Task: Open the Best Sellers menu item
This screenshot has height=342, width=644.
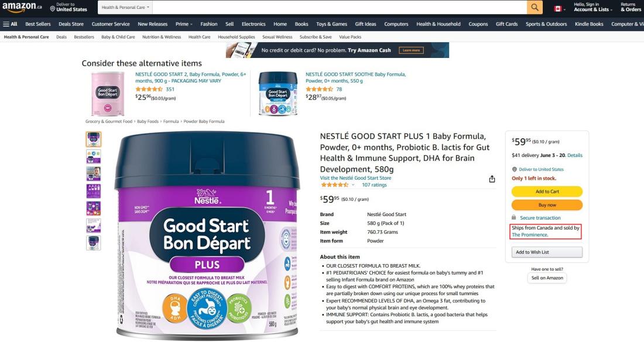Action: [x=38, y=24]
